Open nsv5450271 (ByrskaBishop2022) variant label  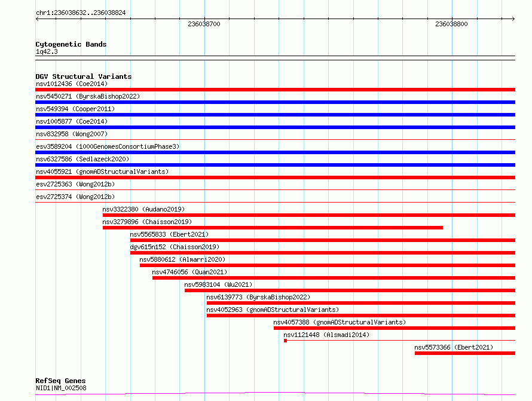point(88,96)
